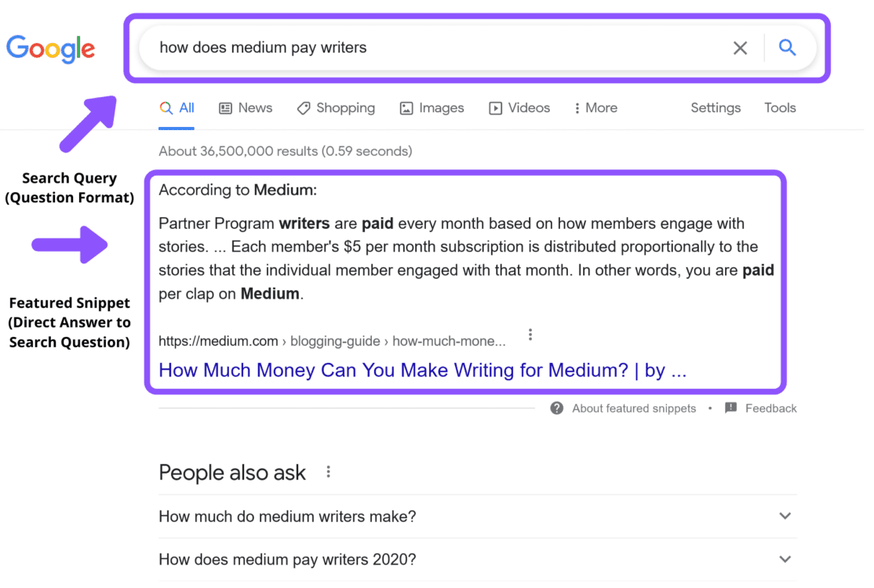The width and height of the screenshot is (874, 588).
Task: Click 'How much do medium writers make?' question text
Action: tap(288, 517)
